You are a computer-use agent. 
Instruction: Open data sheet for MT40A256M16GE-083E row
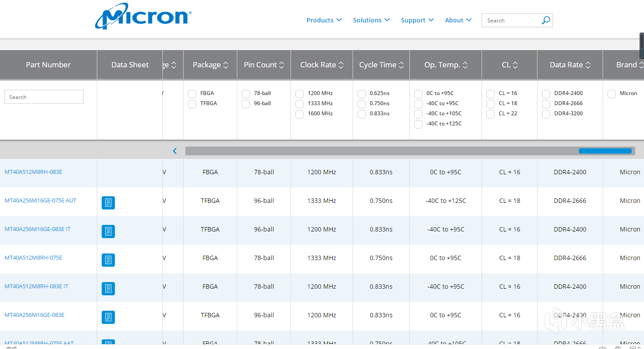click(x=108, y=317)
